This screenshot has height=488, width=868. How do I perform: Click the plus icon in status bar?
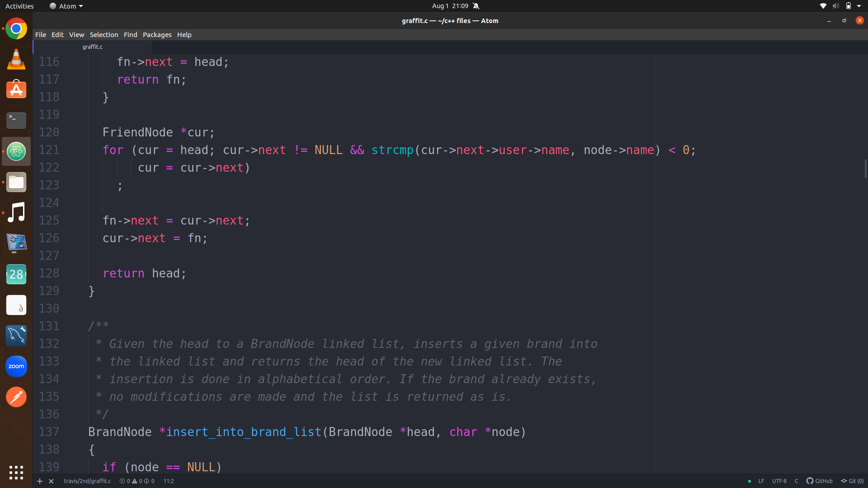tap(40, 481)
